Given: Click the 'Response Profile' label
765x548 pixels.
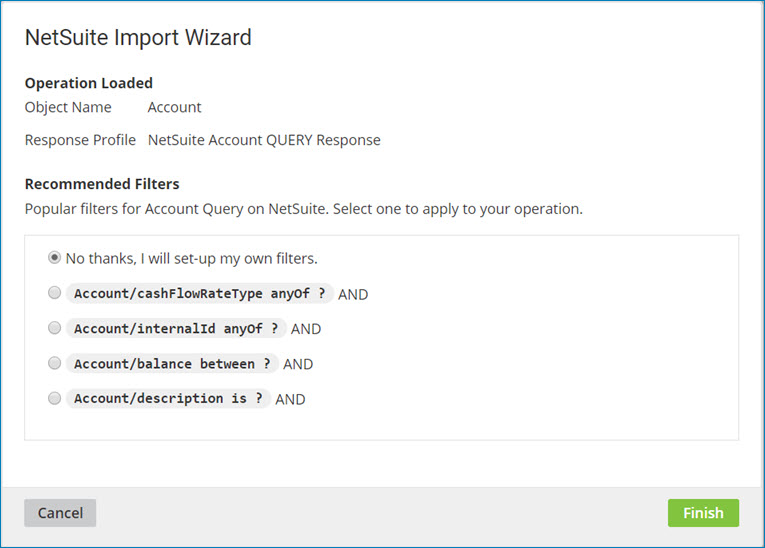Looking at the screenshot, I should pyautogui.click(x=80, y=140).
